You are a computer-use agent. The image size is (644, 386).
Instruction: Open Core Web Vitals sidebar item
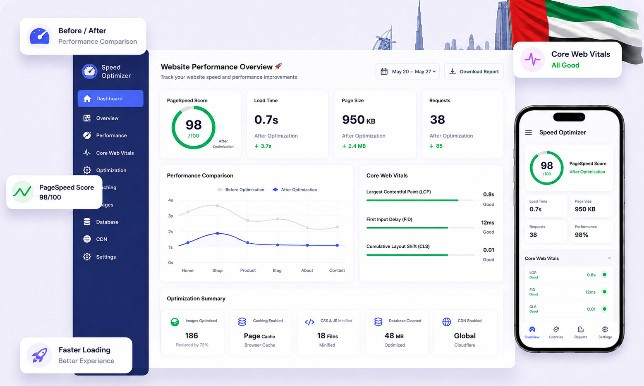tap(110, 153)
